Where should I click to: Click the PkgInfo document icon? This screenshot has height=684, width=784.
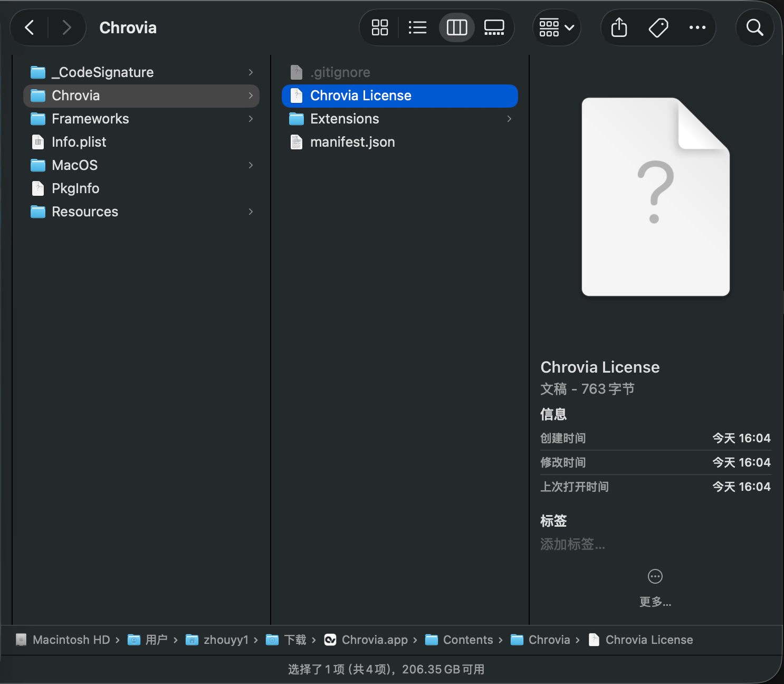pos(38,188)
